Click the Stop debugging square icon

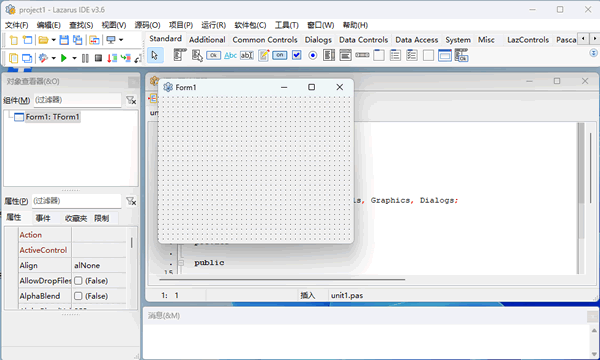(x=98, y=58)
